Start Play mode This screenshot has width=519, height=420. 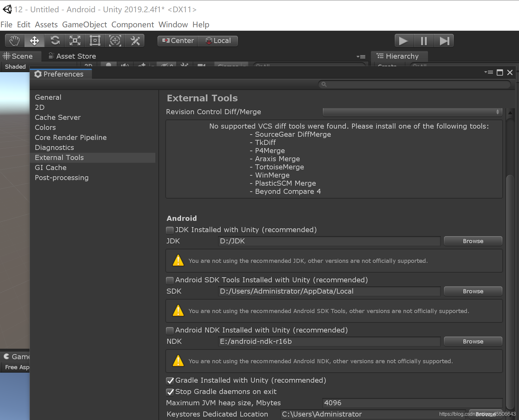click(x=404, y=41)
